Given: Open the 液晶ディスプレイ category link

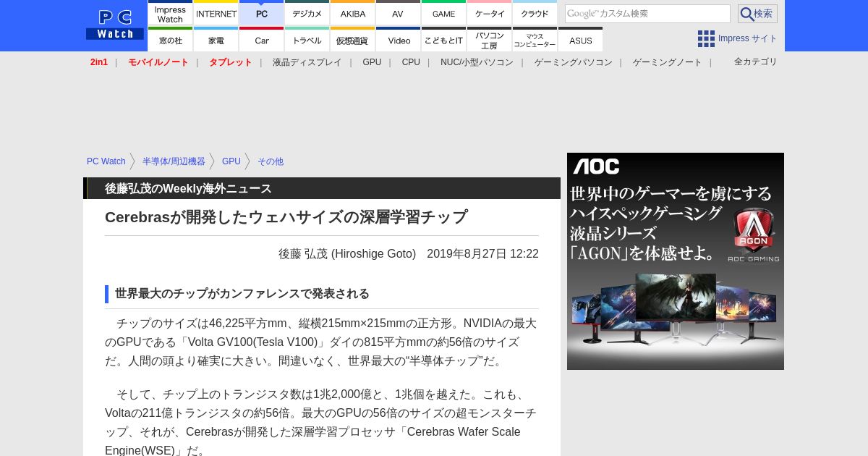Looking at the screenshot, I should (307, 62).
